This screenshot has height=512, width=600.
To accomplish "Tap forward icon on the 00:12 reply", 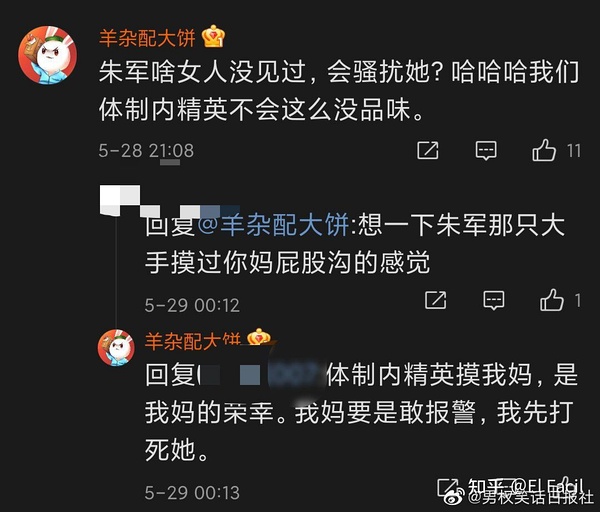I will (435, 300).
